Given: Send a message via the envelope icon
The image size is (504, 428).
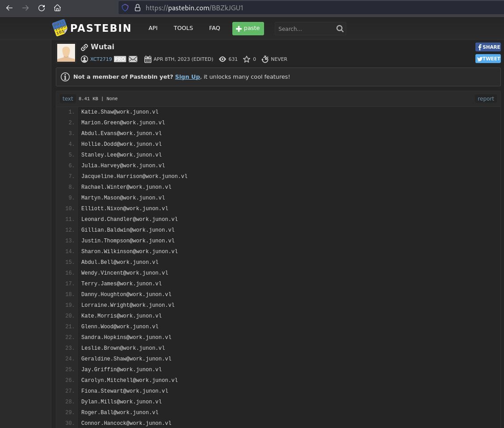Looking at the screenshot, I should 133,59.
